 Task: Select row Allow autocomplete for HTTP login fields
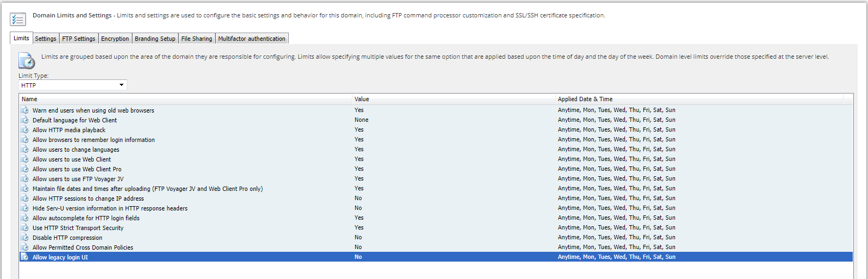pyautogui.click(x=436, y=218)
